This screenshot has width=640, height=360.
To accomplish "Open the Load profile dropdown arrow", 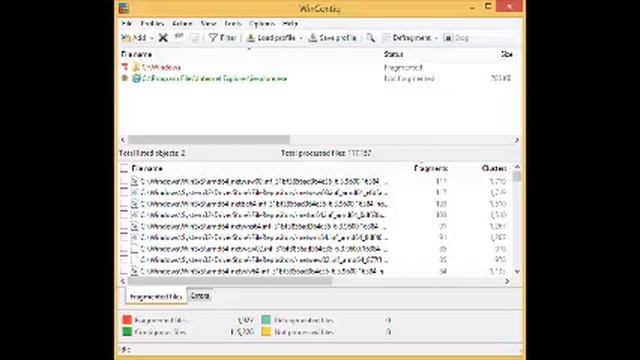I will (301, 38).
